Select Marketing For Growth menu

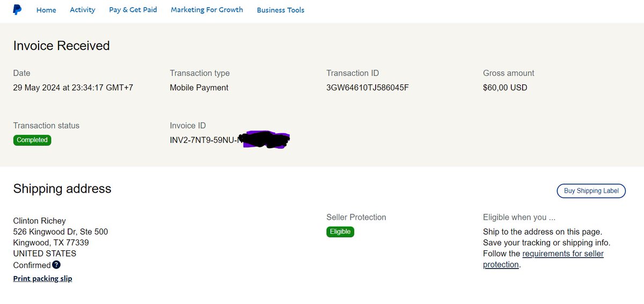[x=207, y=10]
